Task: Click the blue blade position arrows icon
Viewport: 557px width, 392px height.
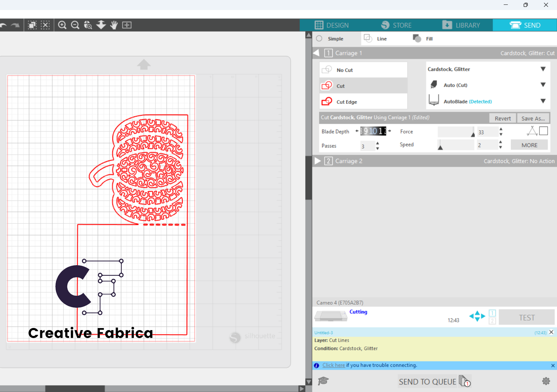Action: pos(477,316)
